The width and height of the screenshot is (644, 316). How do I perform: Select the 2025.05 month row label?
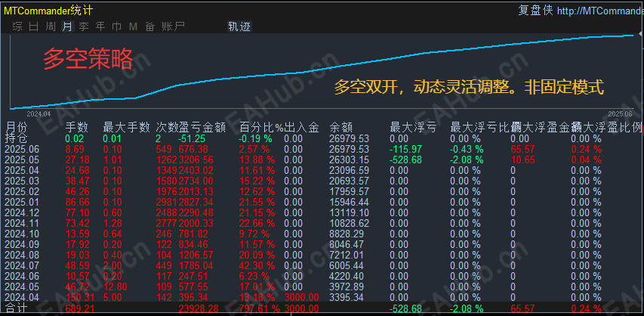[20, 160]
